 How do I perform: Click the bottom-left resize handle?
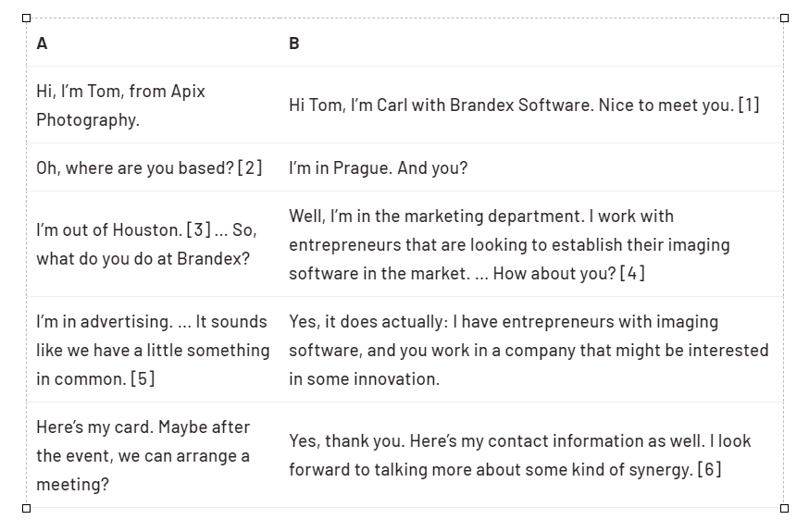[26, 508]
